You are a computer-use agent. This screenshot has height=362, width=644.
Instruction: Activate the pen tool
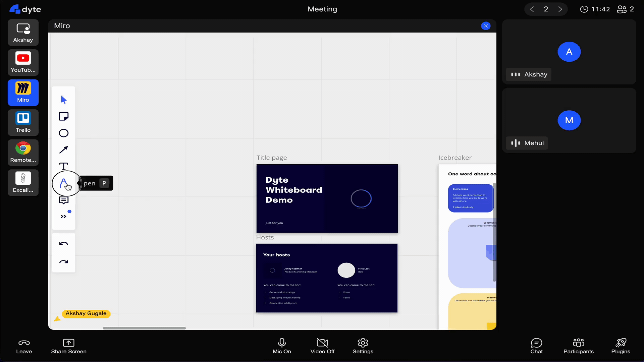tap(63, 183)
